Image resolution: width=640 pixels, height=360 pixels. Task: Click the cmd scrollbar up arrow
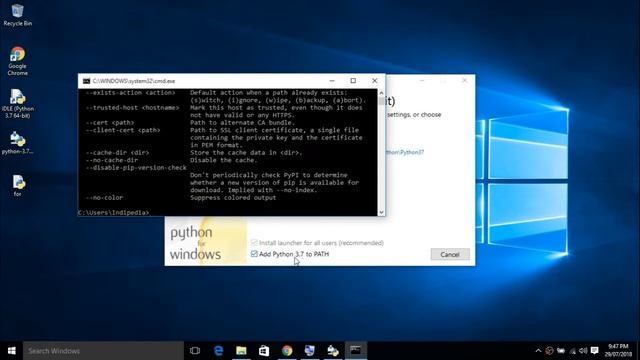[381, 93]
